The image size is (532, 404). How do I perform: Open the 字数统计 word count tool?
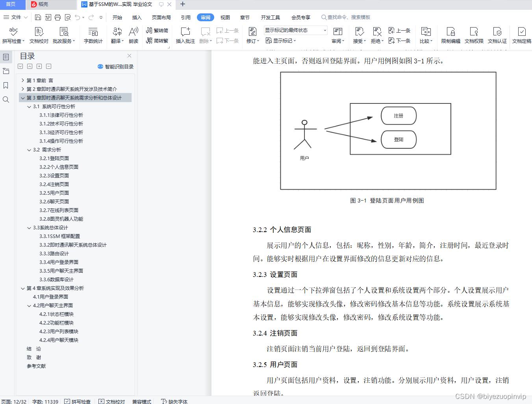tap(93, 35)
